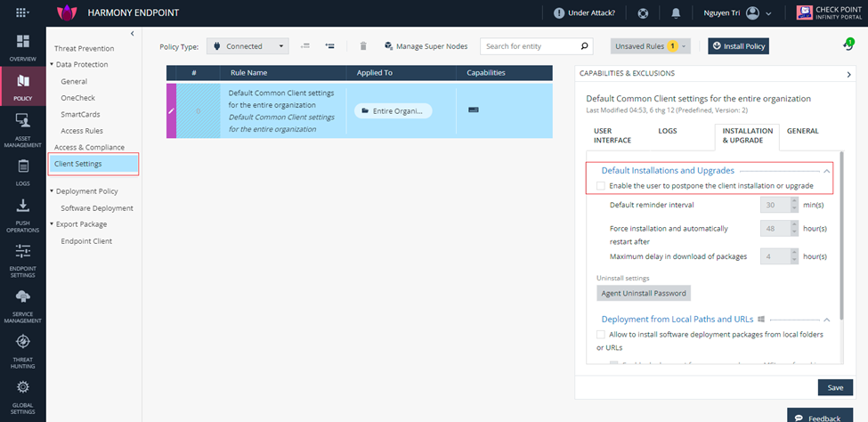Click the delete rule trash icon
868x422 pixels.
click(363, 46)
